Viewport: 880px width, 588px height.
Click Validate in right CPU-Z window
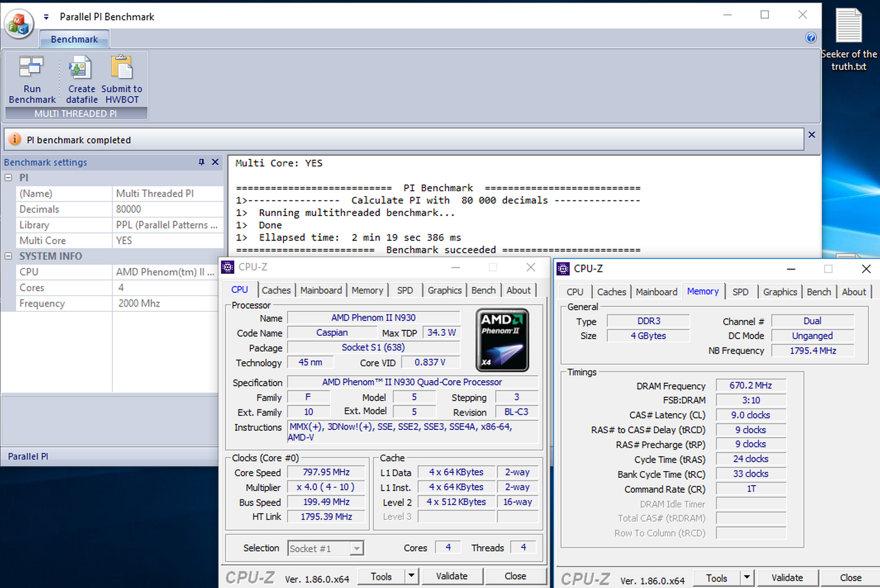787,578
